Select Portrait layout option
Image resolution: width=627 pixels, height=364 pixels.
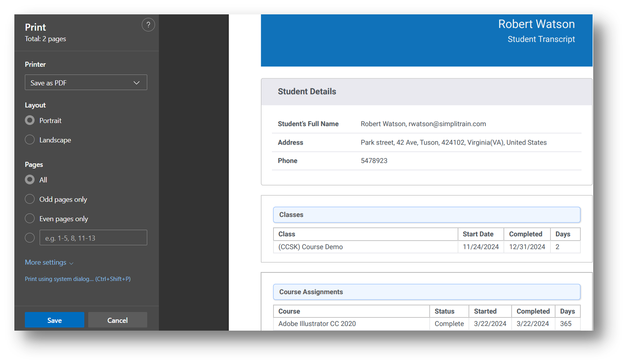30,121
